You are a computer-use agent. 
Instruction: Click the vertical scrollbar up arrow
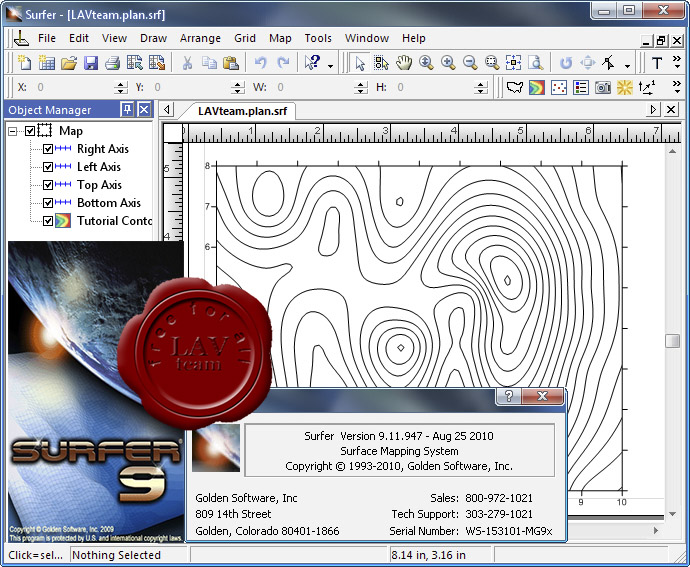tap(672, 151)
